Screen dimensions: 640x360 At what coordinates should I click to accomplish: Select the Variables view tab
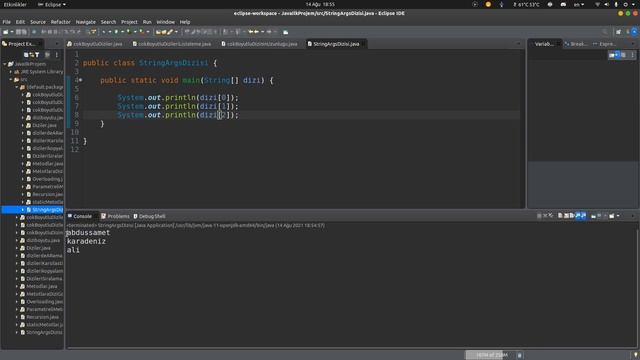[544, 44]
